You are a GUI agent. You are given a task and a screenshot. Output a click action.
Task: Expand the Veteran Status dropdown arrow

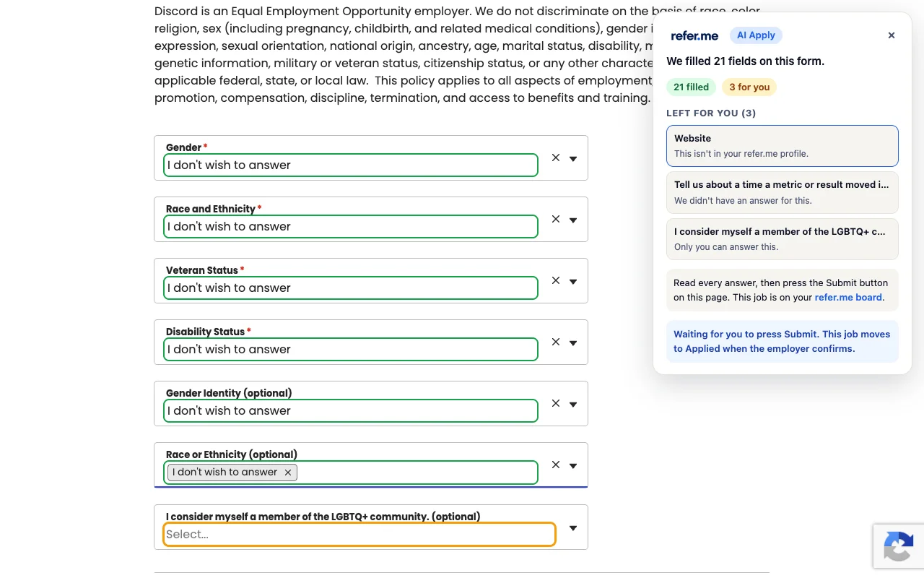tap(573, 281)
